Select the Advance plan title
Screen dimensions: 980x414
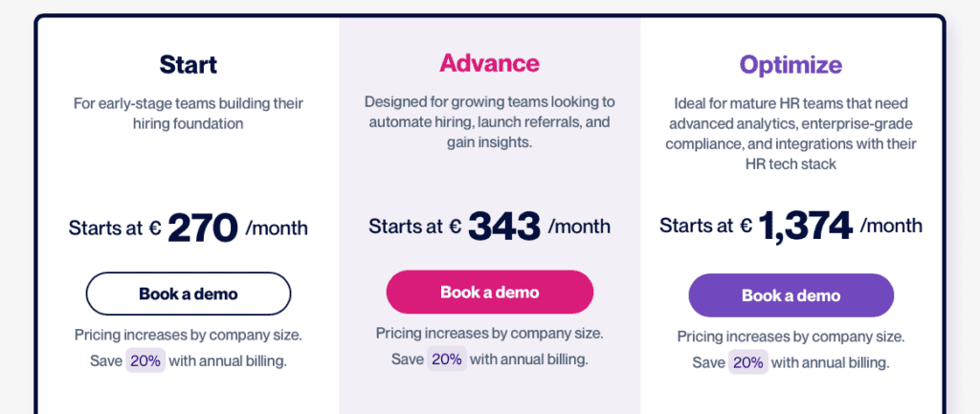pos(489,63)
